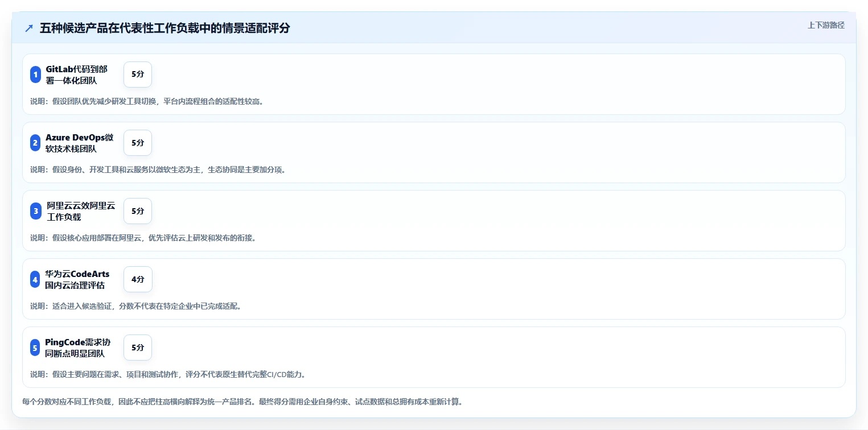Click the arrow icon beside the panel title
Screen dimensions: 868x430
coord(29,28)
